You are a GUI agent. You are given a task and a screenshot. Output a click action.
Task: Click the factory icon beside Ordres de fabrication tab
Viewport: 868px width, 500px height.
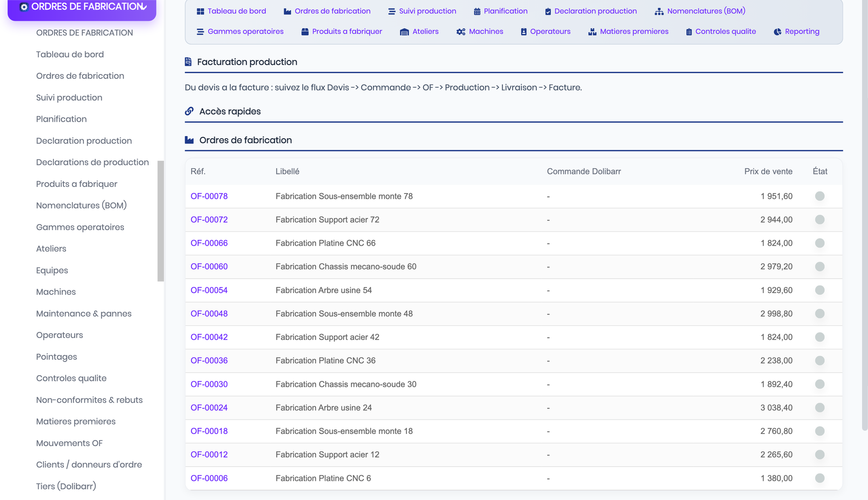(287, 11)
